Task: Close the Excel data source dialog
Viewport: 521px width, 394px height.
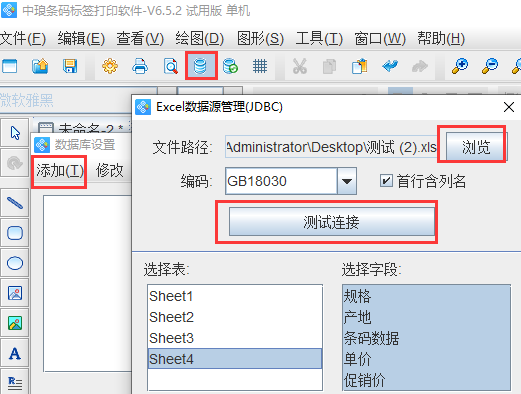Action: 509,107
